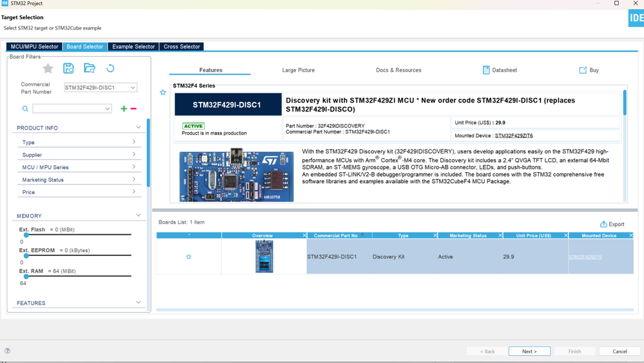
Task: Sort by Commercial Part No column header
Action: 336,236
